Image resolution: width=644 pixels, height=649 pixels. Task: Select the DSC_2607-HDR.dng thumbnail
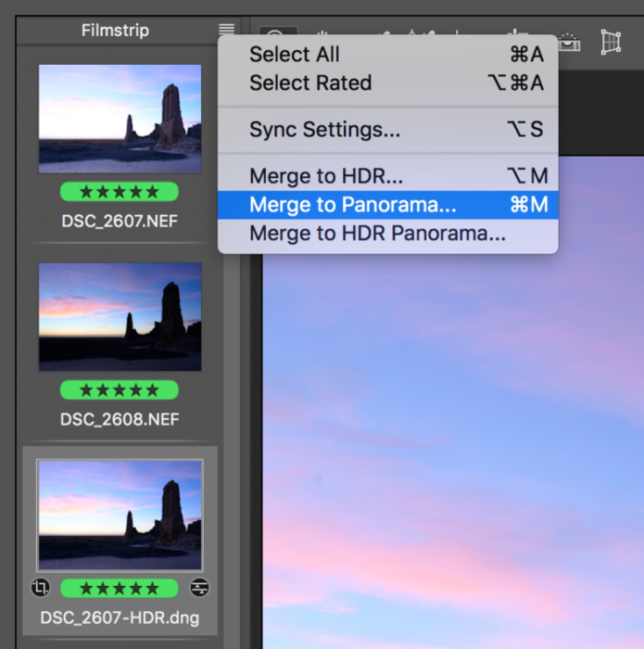[120, 515]
